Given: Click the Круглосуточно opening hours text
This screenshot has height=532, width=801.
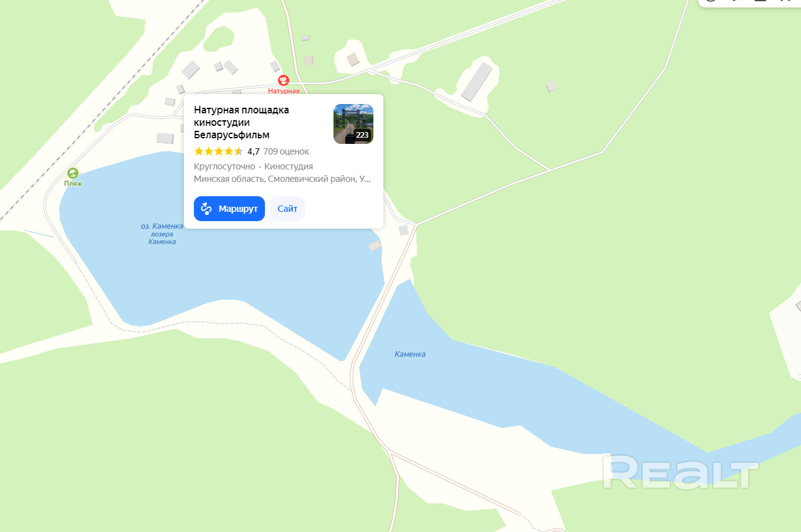Looking at the screenshot, I should point(224,166).
